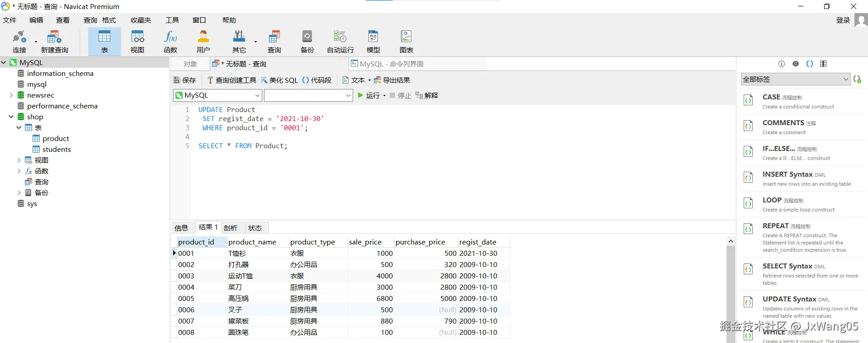Open the 编辑 menu
Image resolution: width=868 pixels, height=343 pixels.
[x=36, y=20]
